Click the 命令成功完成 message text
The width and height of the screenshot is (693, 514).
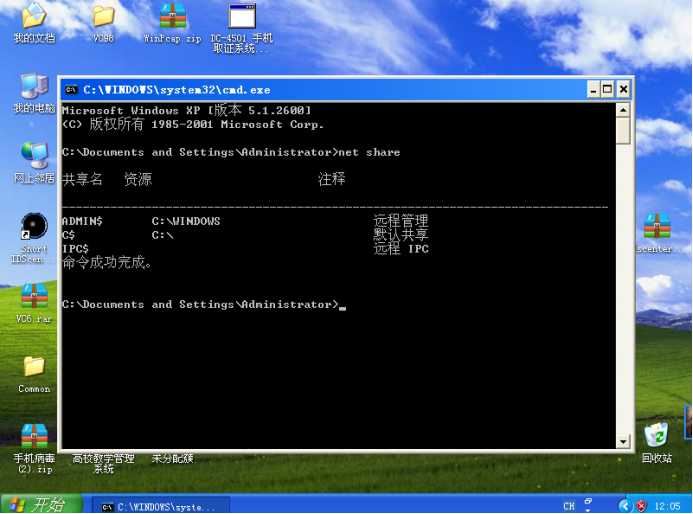107,263
